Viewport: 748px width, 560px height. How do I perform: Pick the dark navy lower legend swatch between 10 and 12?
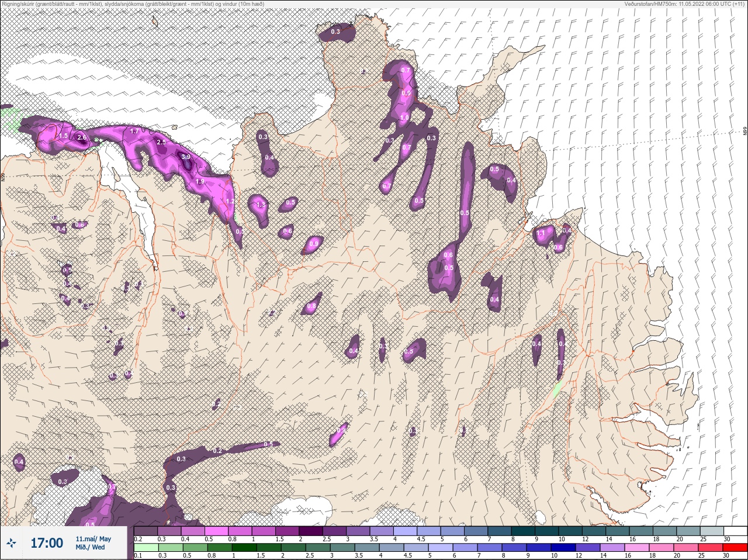tap(564, 547)
